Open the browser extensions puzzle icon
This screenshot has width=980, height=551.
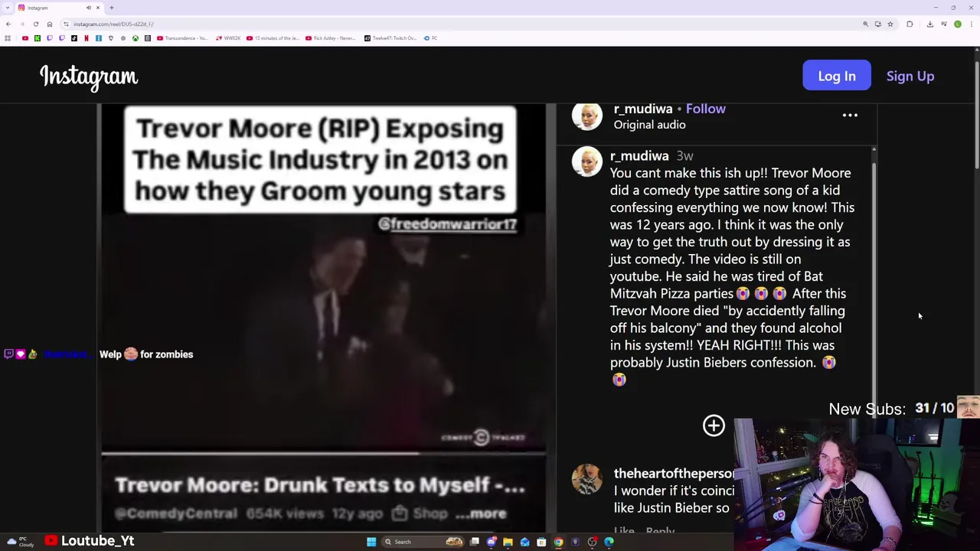910,24
